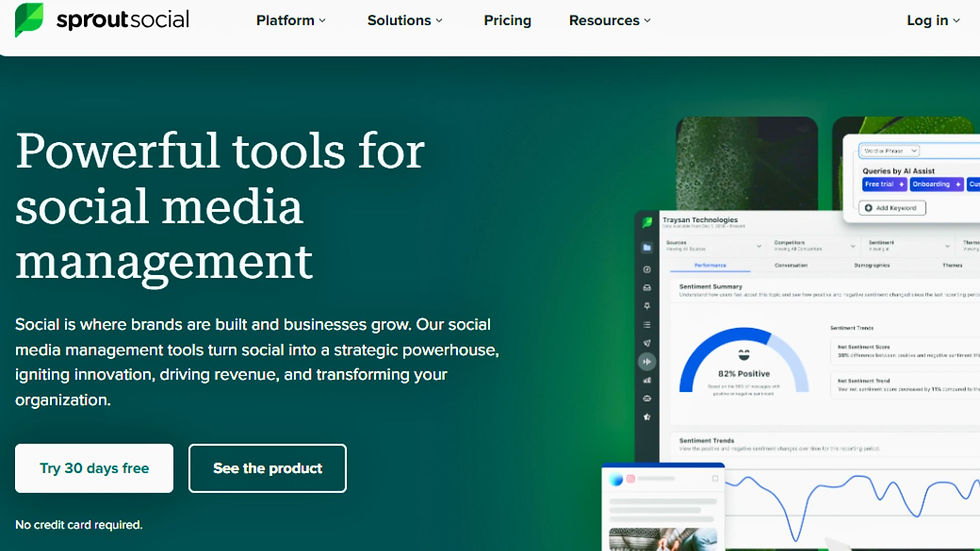Add the Onboarding query chip
980x551 pixels.
coord(936,184)
